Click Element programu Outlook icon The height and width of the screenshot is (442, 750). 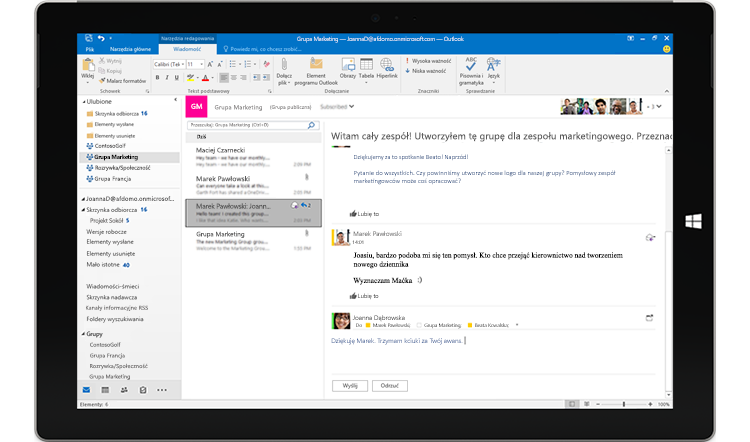click(316, 65)
